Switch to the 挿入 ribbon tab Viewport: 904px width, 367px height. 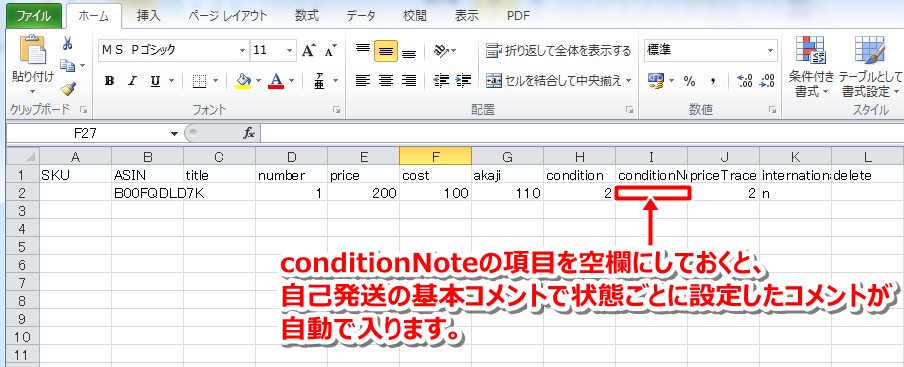149,16
